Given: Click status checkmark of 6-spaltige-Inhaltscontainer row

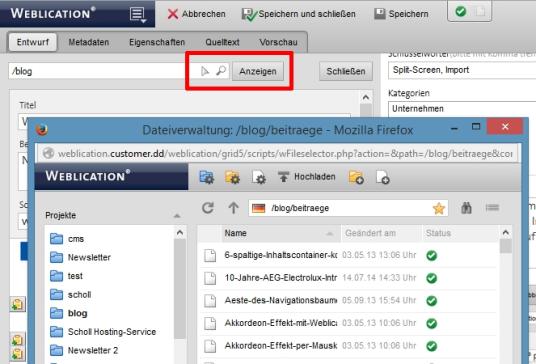Looking at the screenshot, I should click(x=432, y=255).
